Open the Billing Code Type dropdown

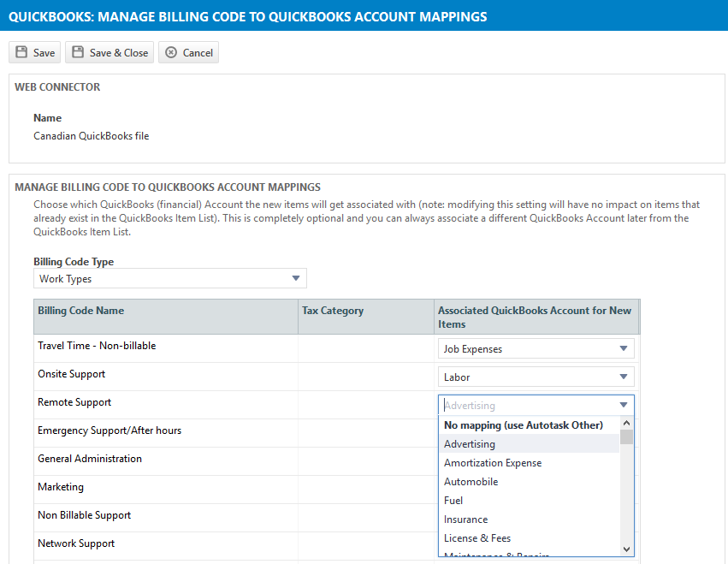170,278
